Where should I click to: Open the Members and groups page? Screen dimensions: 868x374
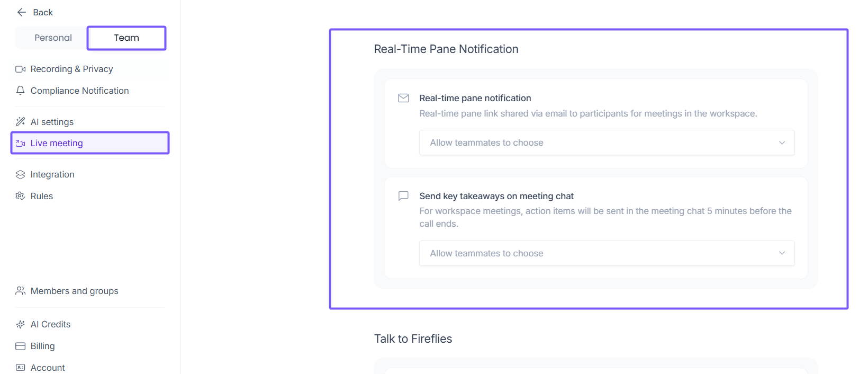(74, 291)
